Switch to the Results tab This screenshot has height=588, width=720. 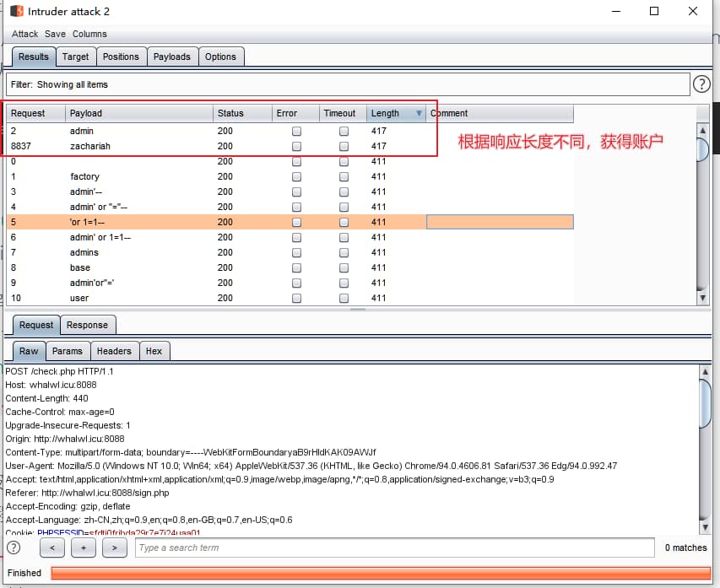(x=34, y=57)
